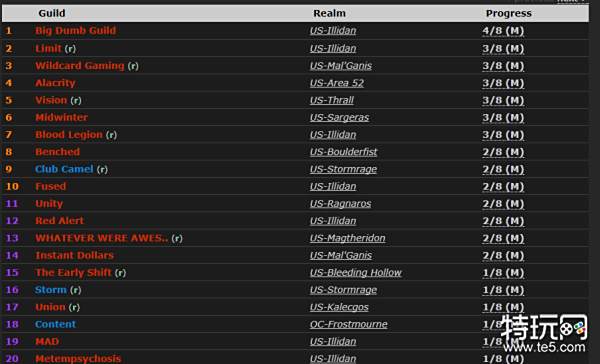This screenshot has width=600, height=364.
Task: Open the US-Sargeras realm link
Action: click(339, 118)
